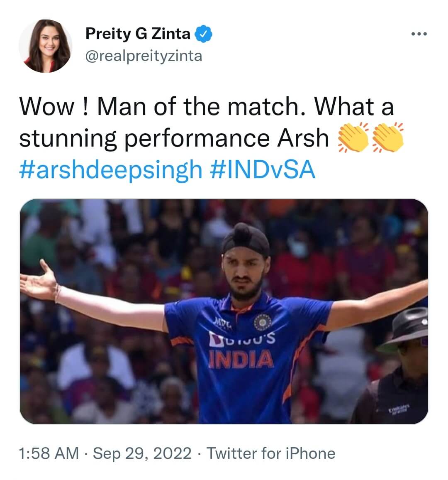Click the Twitter for iPhone source label
Viewport: 448px width, 480px height.
(271, 453)
